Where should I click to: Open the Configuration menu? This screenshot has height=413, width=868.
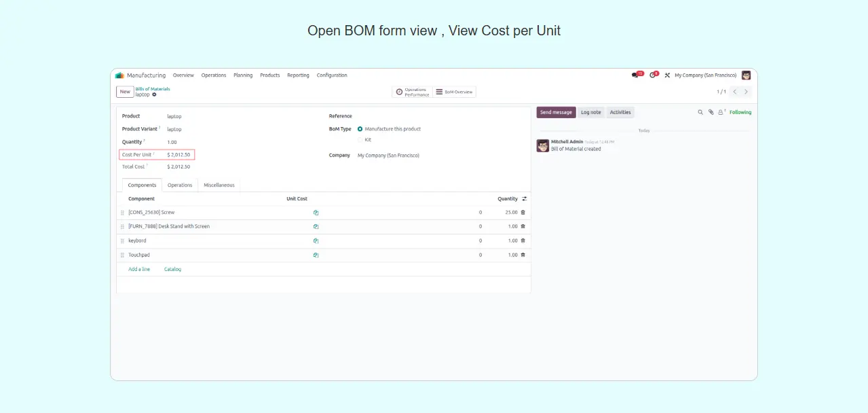tap(332, 75)
